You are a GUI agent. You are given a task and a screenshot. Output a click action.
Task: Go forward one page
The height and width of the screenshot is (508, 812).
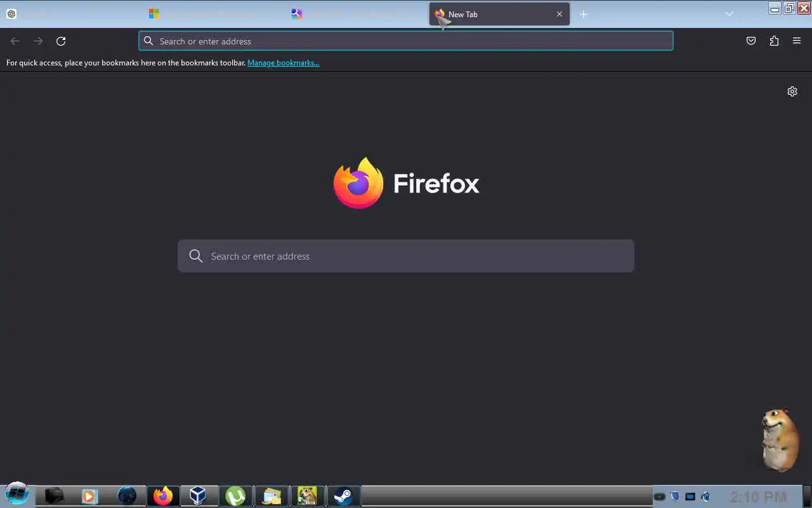click(38, 41)
